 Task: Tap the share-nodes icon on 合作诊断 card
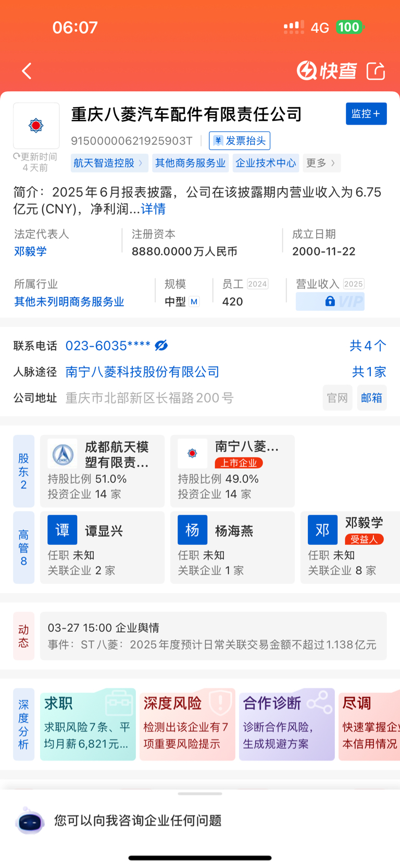(x=319, y=702)
